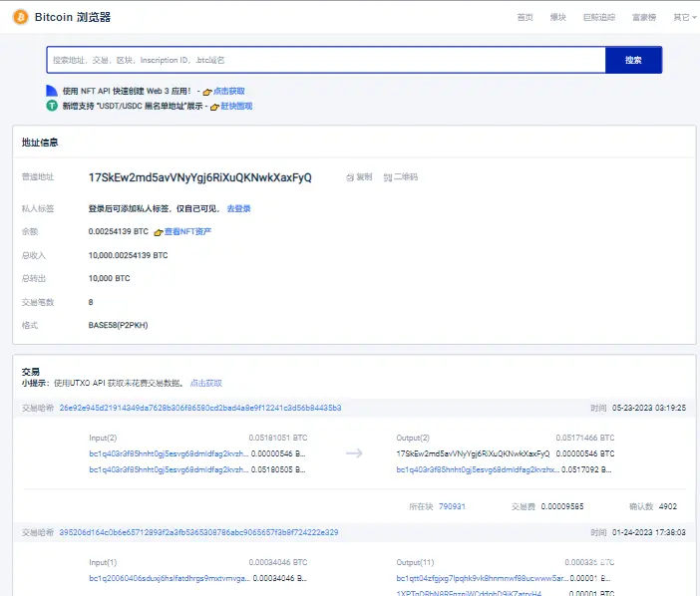Select Input(2) total 0.05181051 BTC
Screen dimensions: 700x596
(278, 438)
